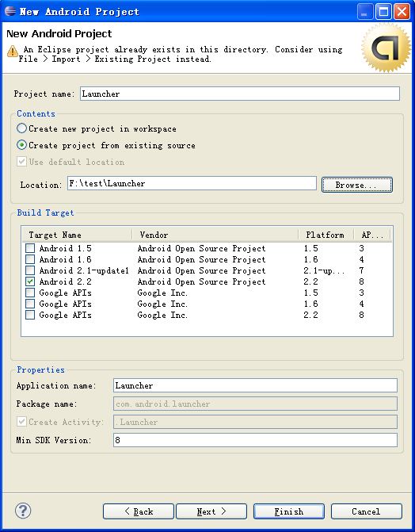
Task: Click the Android wizard badge logo
Action: pos(386,47)
